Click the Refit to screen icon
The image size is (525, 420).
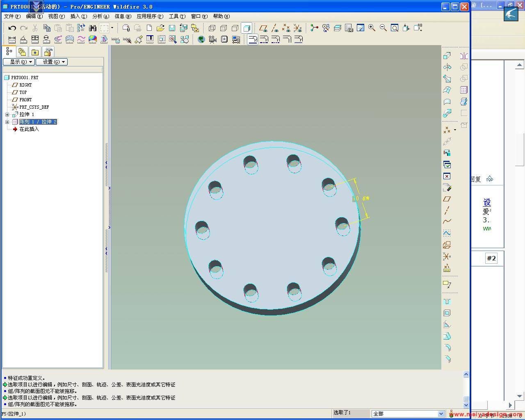click(395, 28)
